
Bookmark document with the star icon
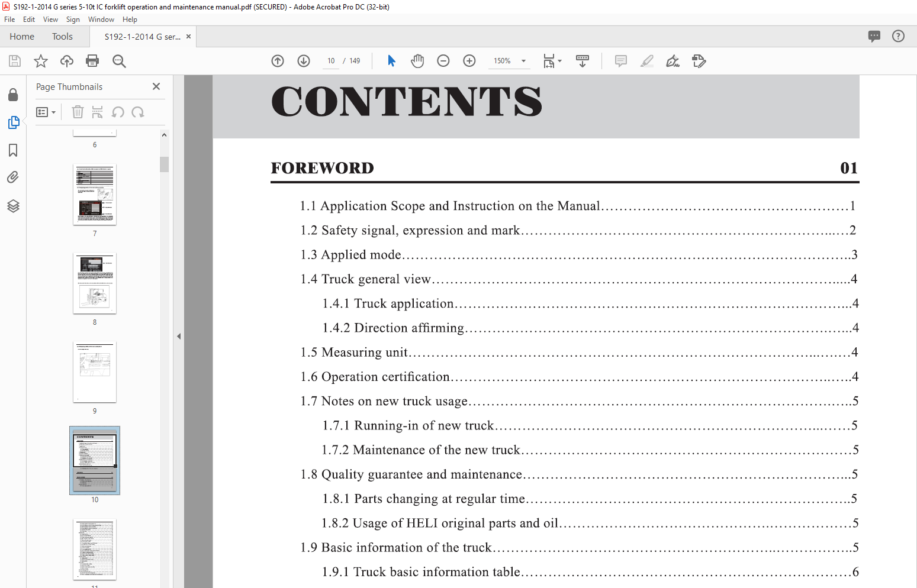coord(41,61)
